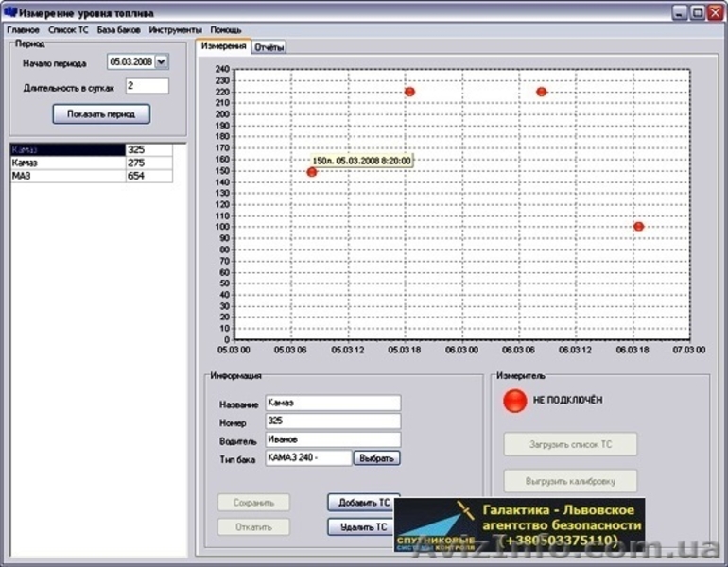Click 'Выбрать' next to tank type
The height and width of the screenshot is (567, 728).
click(377, 458)
